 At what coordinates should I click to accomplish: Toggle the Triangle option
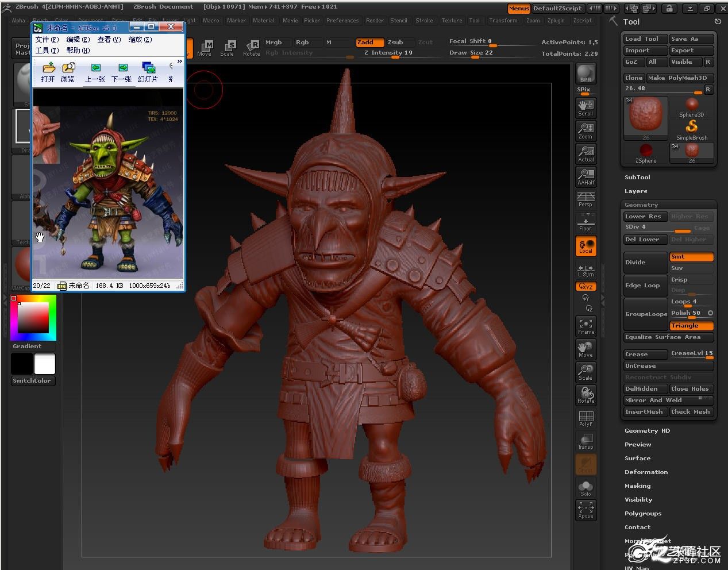click(x=691, y=326)
